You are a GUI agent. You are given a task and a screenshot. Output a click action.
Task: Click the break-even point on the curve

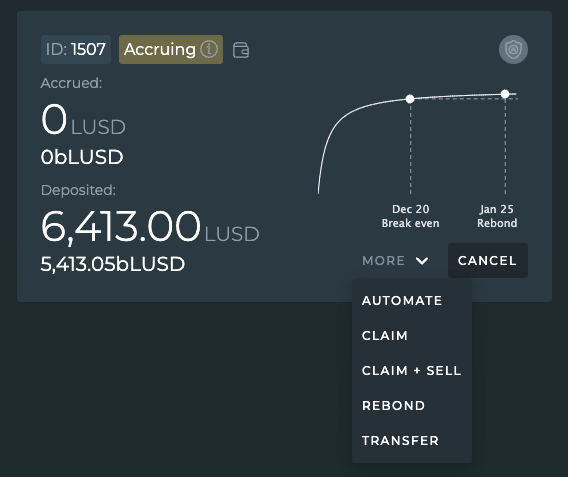410,99
